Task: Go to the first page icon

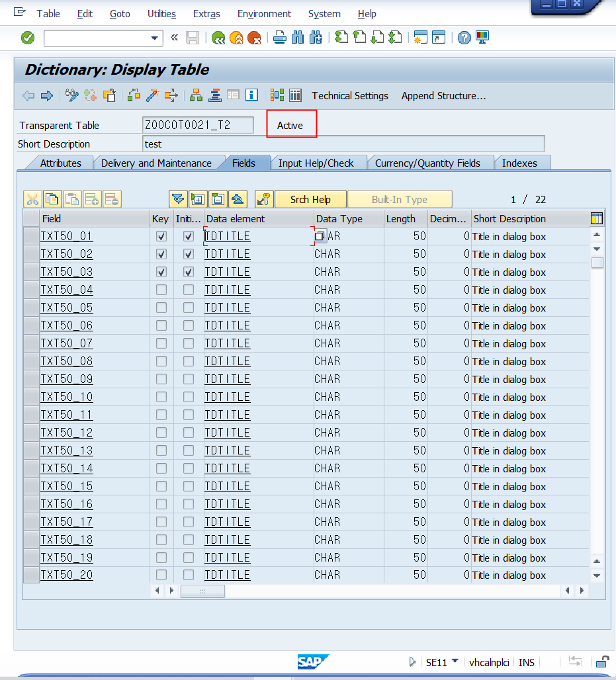Action: click(x=341, y=38)
